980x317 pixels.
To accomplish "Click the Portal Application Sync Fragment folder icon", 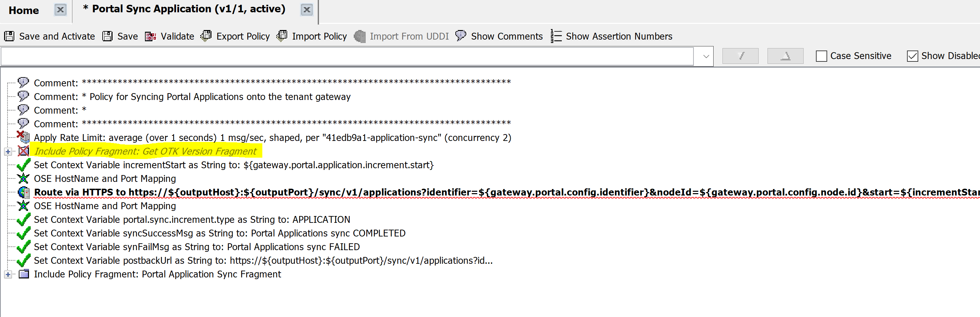I will pos(24,274).
